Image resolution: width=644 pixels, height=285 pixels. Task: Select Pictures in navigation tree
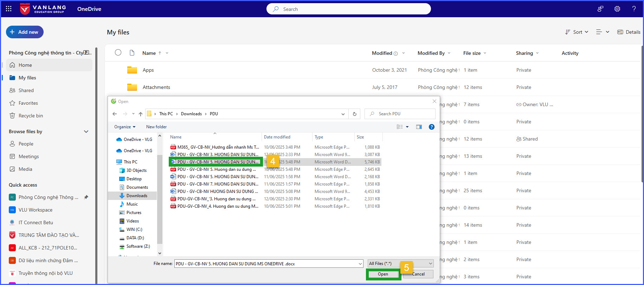[x=134, y=212]
